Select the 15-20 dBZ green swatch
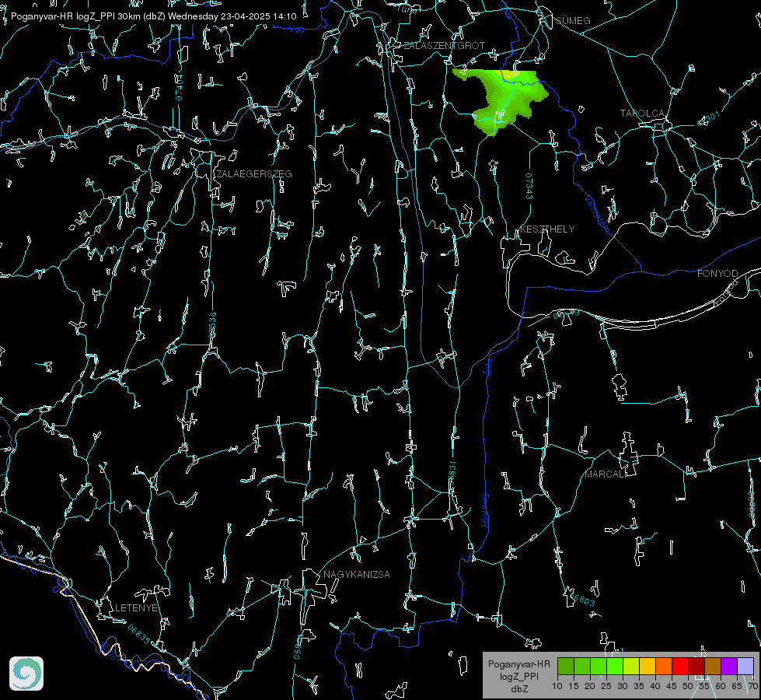Image resolution: width=761 pixels, height=700 pixels. [x=582, y=666]
